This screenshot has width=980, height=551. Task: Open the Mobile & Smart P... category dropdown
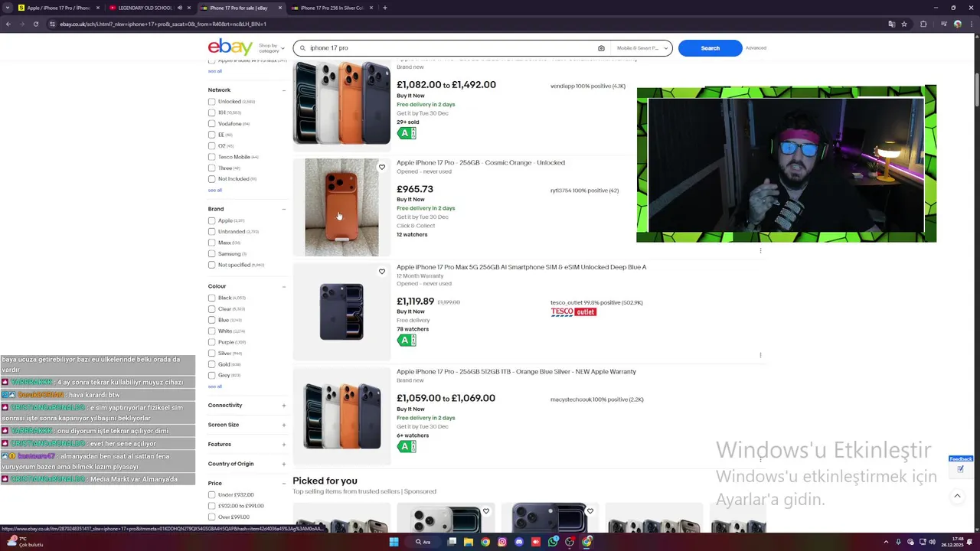[x=643, y=48]
